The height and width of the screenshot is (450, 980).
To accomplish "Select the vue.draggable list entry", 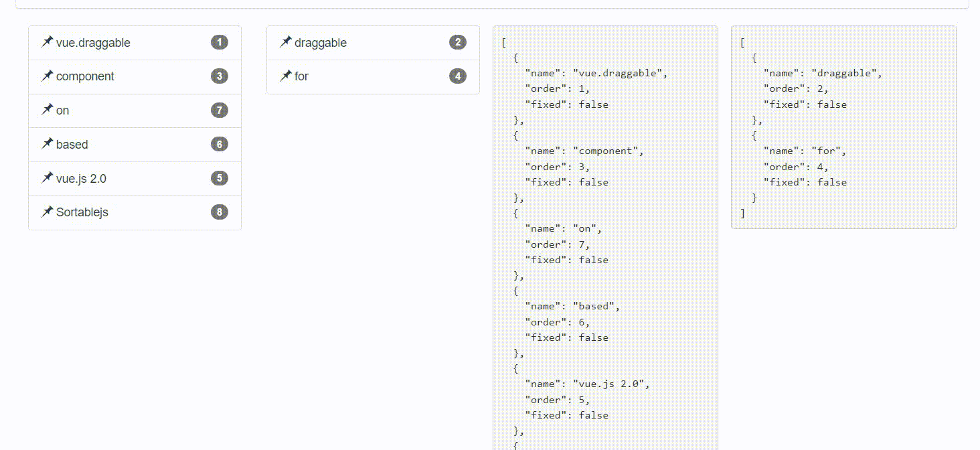I will [x=134, y=42].
